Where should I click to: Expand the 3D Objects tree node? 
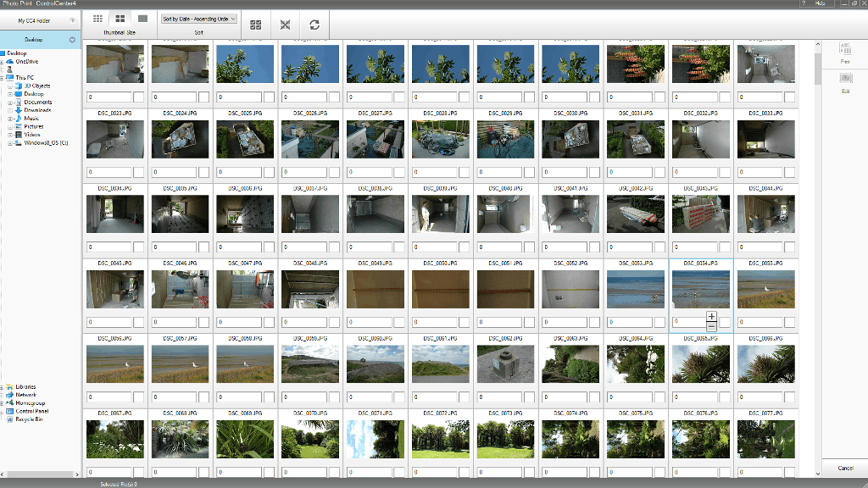10,86
